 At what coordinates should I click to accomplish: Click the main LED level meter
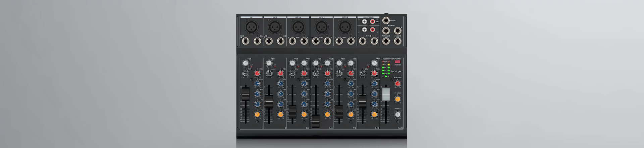pyautogui.click(x=386, y=70)
